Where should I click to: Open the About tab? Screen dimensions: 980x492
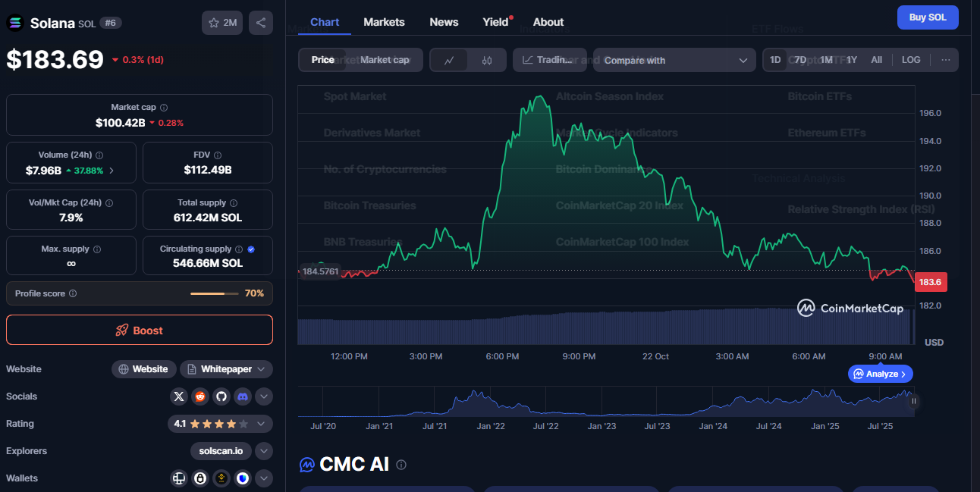coord(548,22)
